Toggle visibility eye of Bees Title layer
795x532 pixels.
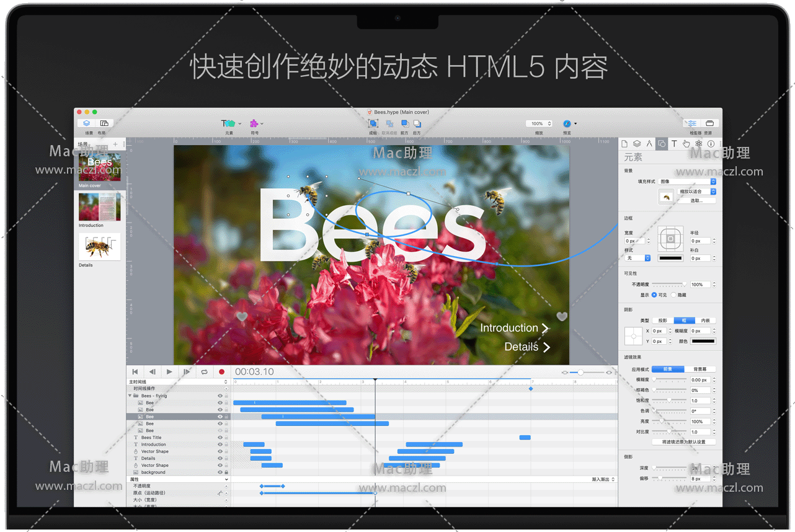pos(220,438)
